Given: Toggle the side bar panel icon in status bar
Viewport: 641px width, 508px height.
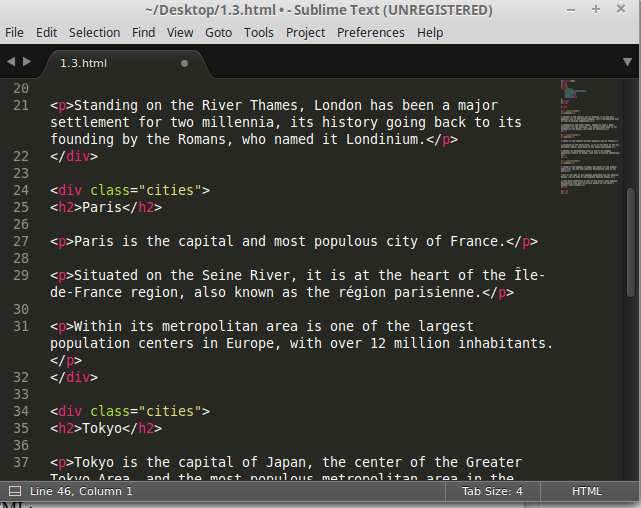Looking at the screenshot, I should click(x=15, y=491).
